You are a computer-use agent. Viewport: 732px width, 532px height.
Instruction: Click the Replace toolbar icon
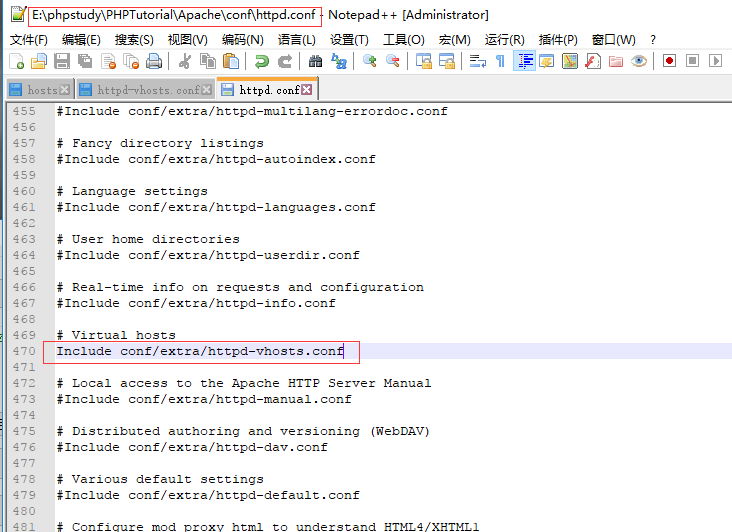(339, 61)
